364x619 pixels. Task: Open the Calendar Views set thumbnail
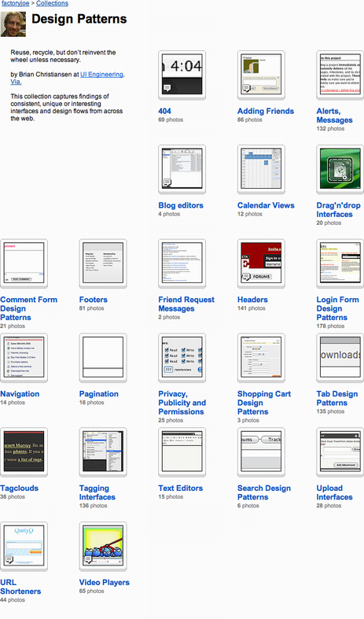tap(261, 169)
